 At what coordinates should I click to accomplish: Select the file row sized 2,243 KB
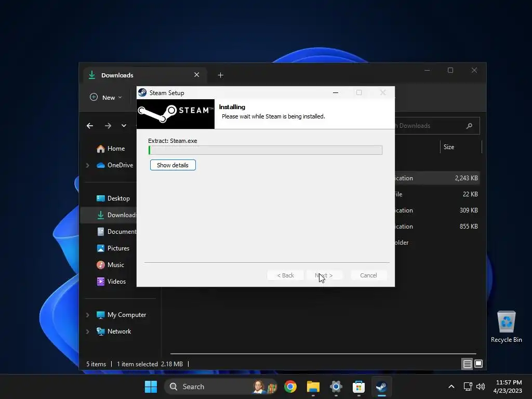(x=437, y=178)
